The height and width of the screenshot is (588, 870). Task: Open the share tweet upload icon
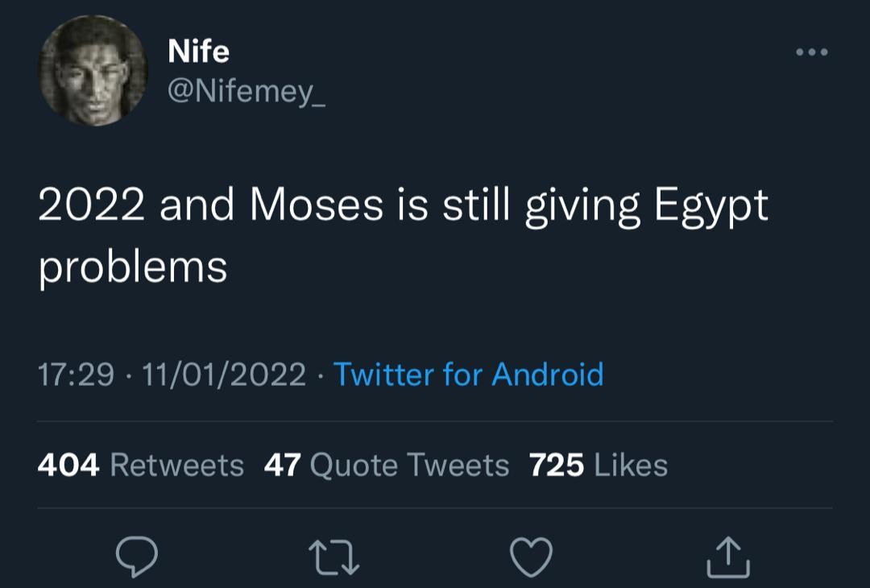click(728, 557)
